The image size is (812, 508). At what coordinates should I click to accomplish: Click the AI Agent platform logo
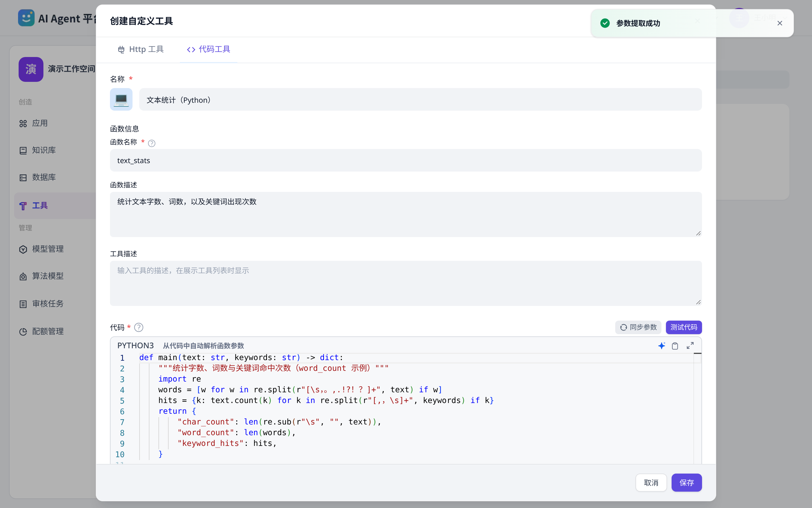click(x=26, y=18)
